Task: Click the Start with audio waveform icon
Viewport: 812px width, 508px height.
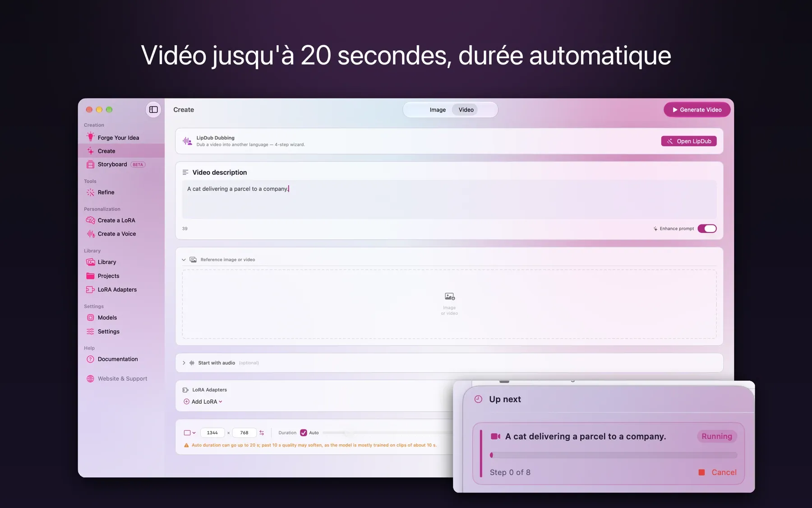Action: (192, 363)
